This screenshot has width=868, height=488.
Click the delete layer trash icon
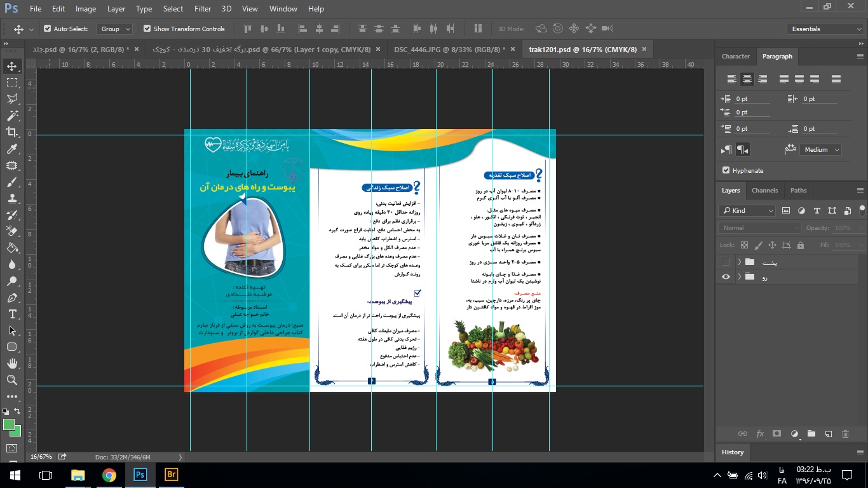click(x=845, y=434)
